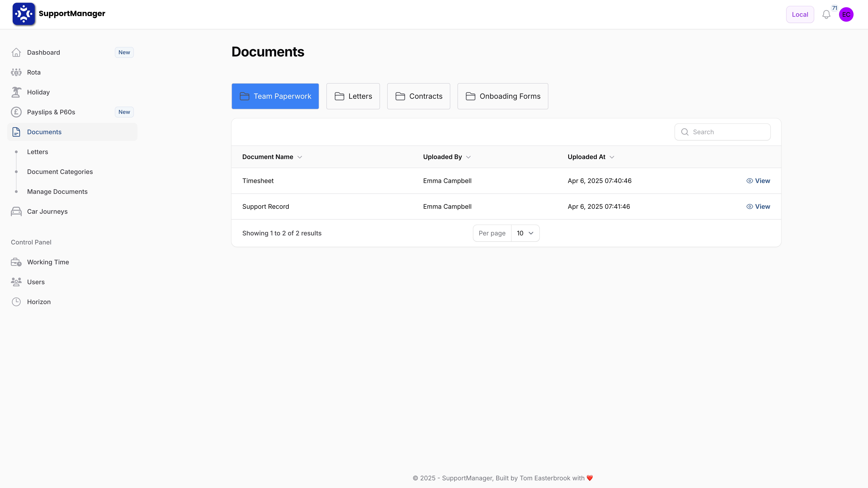Click the folder icon on Letters tab
868x488 pixels.
[x=339, y=96]
